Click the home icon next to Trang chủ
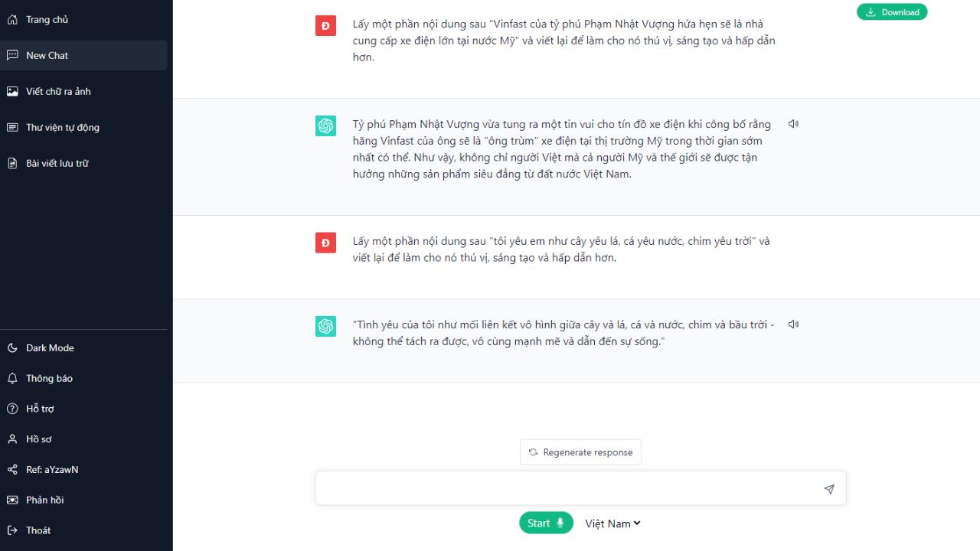This screenshot has width=980, height=551. (x=12, y=19)
